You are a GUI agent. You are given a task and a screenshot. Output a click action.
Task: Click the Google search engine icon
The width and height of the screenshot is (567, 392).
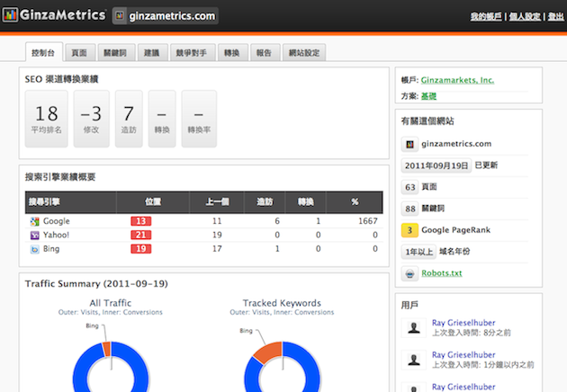35,221
